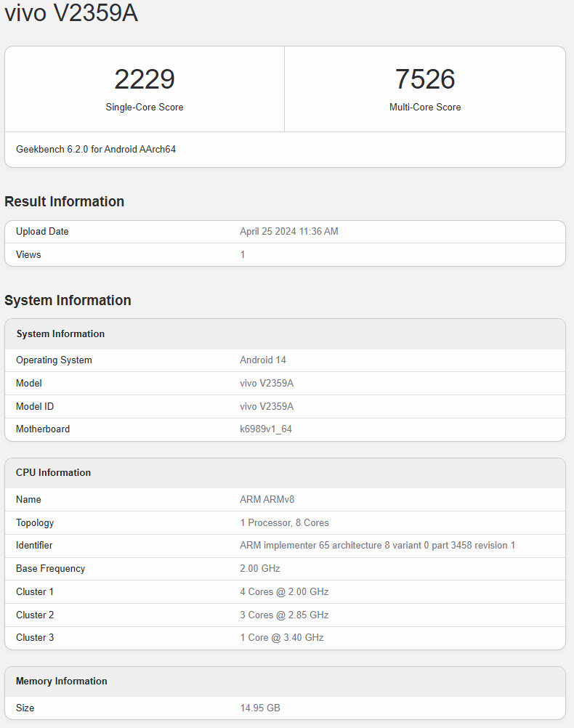Viewport: 574px width, 728px height.
Task: Select the ARM ARMv8 CPU name
Action: 267,500
